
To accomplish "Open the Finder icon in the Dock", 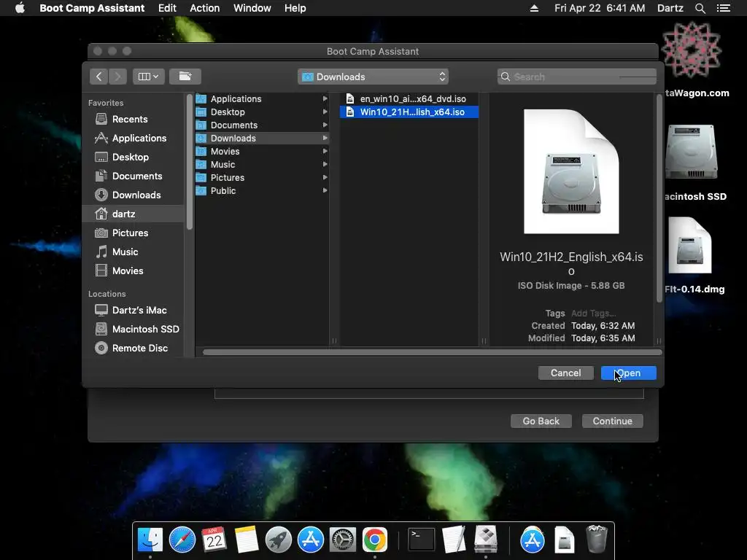I will (150, 540).
